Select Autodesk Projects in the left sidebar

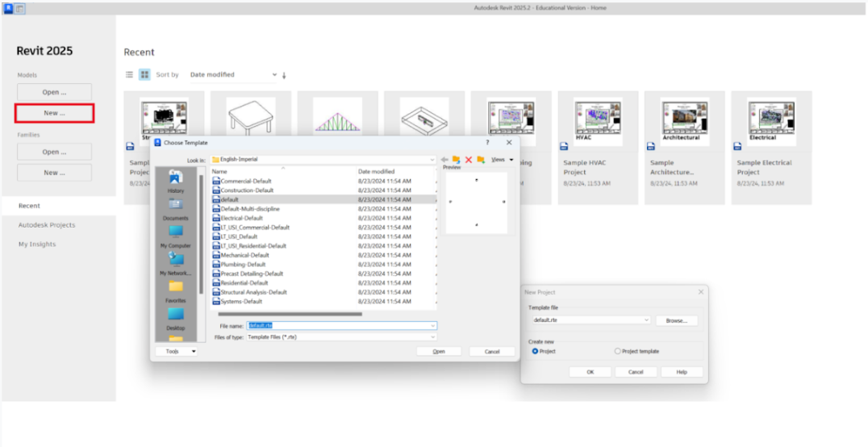tap(47, 225)
